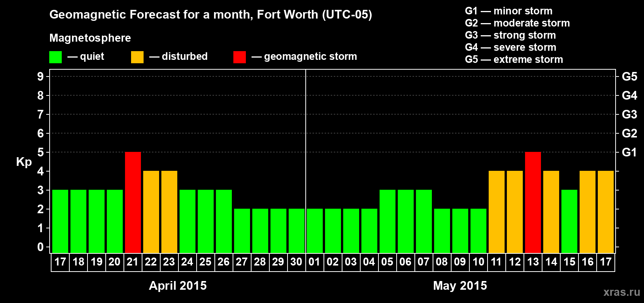Click the 'G3 — strong storm' legend line

[x=510, y=35]
